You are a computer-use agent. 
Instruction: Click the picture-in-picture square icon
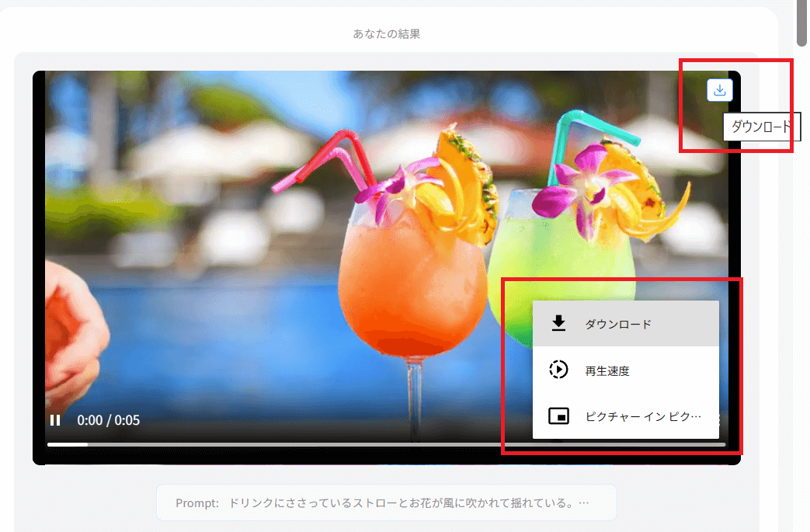[x=558, y=416]
